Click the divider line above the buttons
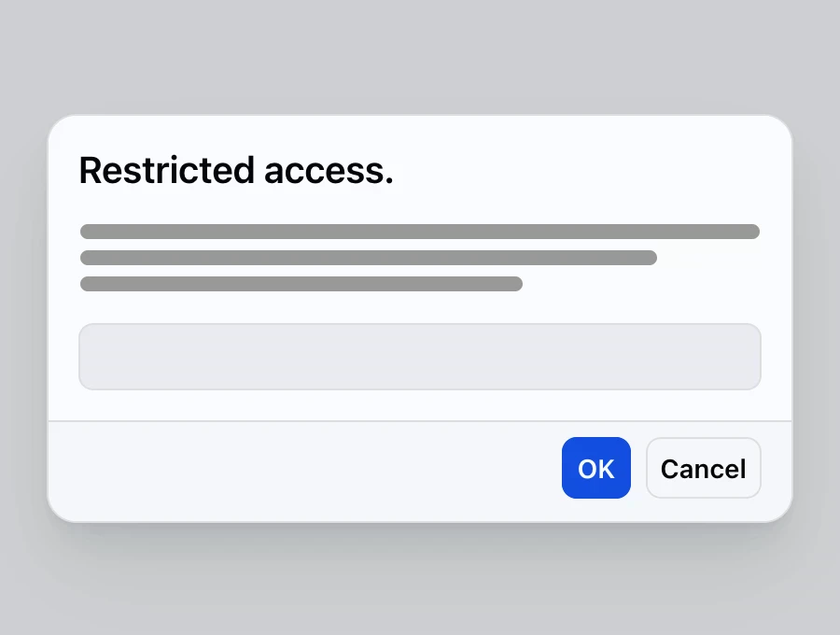Image resolution: width=840 pixels, height=635 pixels. 420,420
